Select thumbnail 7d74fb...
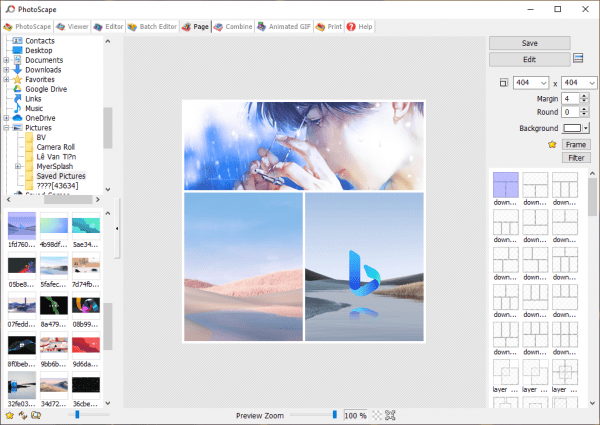600x425 pixels. (x=86, y=266)
